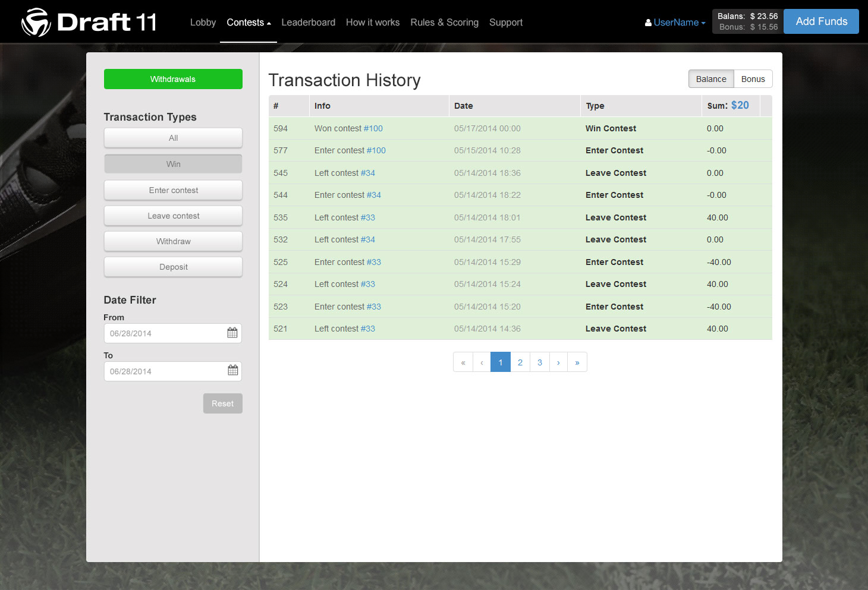The width and height of the screenshot is (868, 590).
Task: Open page 3 of results
Action: 540,362
